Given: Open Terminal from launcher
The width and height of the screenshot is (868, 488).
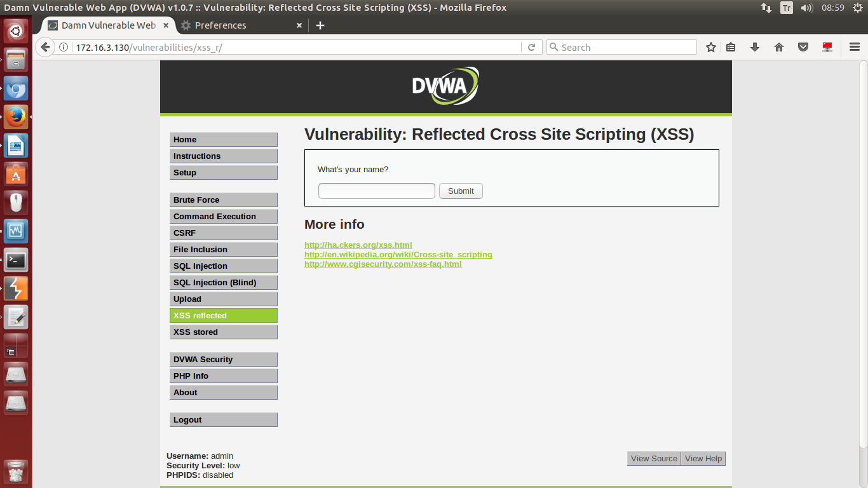Looking at the screenshot, I should pyautogui.click(x=16, y=261).
